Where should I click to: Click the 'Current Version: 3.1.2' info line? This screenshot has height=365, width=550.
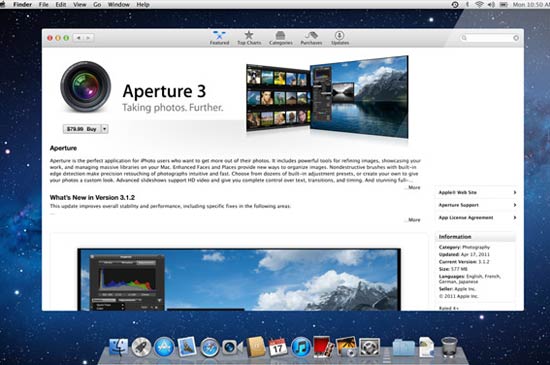tap(464, 262)
